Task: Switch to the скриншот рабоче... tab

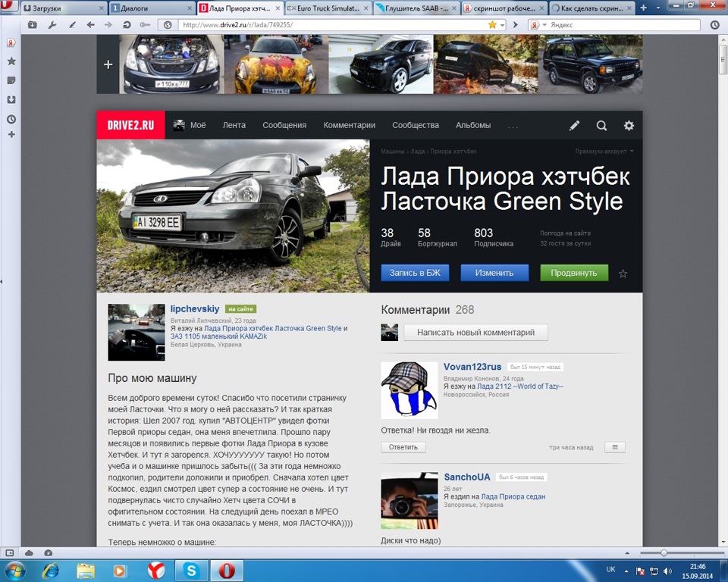Action: [504, 8]
